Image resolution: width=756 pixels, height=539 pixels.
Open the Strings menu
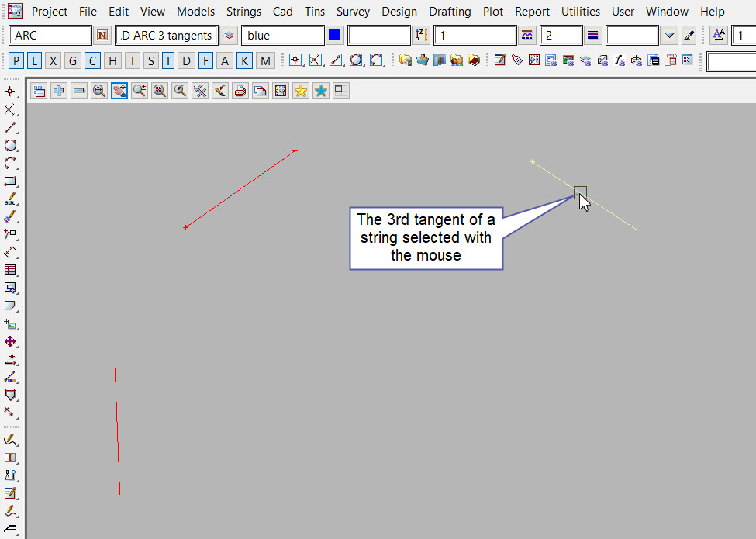tap(243, 12)
